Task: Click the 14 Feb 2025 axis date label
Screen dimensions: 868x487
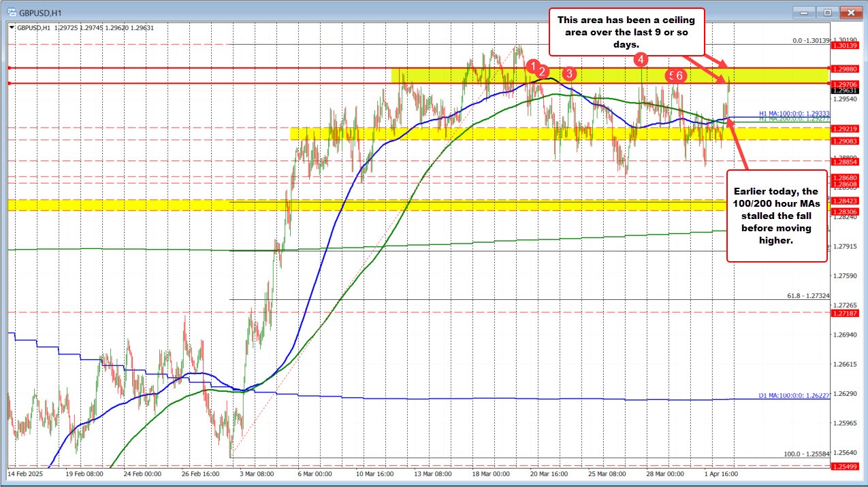Action: pos(26,474)
